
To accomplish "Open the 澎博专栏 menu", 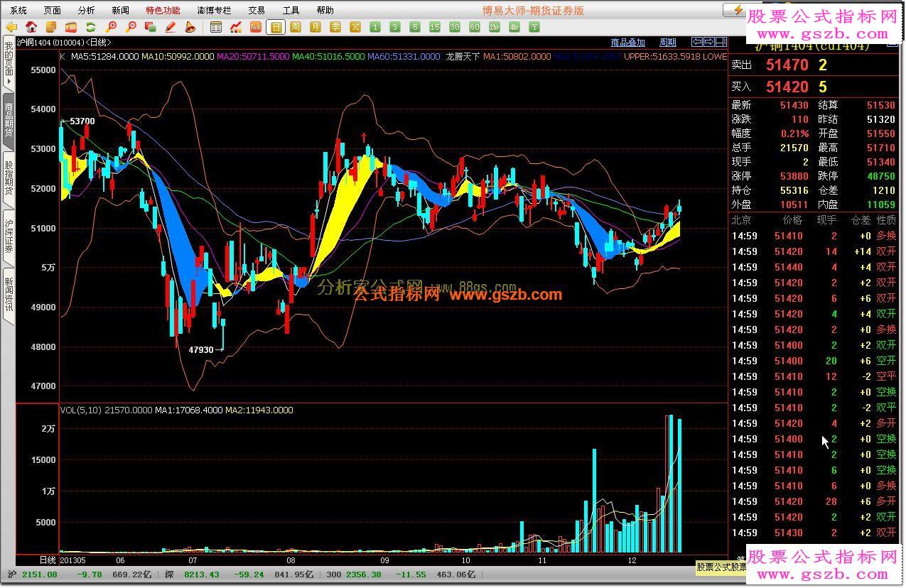I will point(214,10).
